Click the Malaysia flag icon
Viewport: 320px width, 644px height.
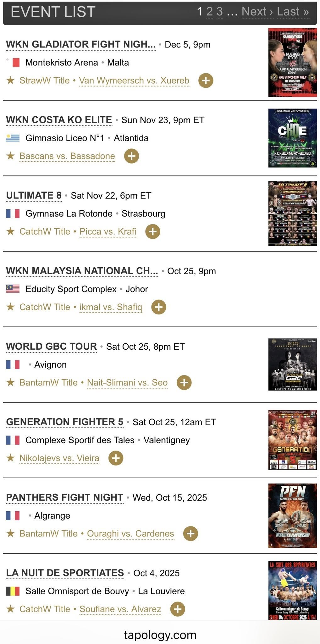13,289
